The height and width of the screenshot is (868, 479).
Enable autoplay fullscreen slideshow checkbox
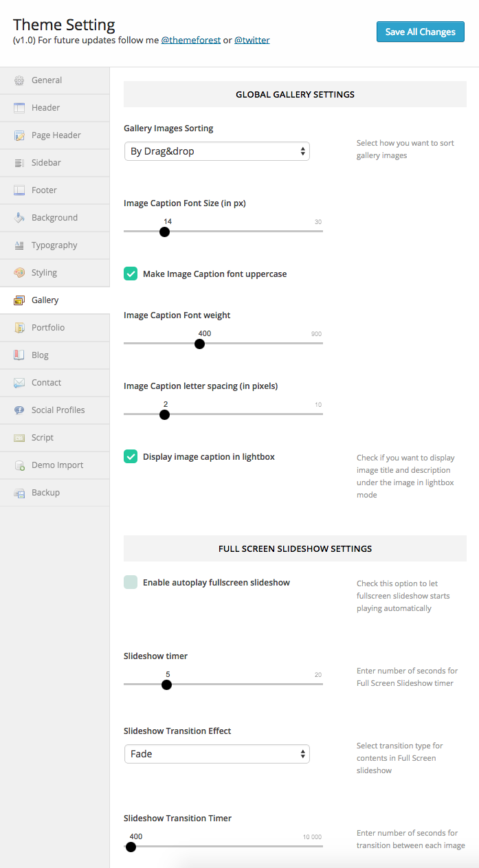pyautogui.click(x=131, y=582)
